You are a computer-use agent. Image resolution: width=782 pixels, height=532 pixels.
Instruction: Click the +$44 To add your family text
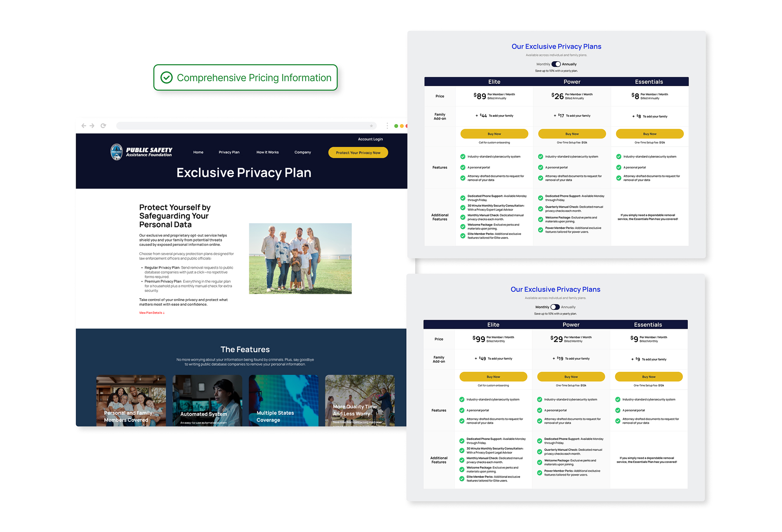coord(494,116)
